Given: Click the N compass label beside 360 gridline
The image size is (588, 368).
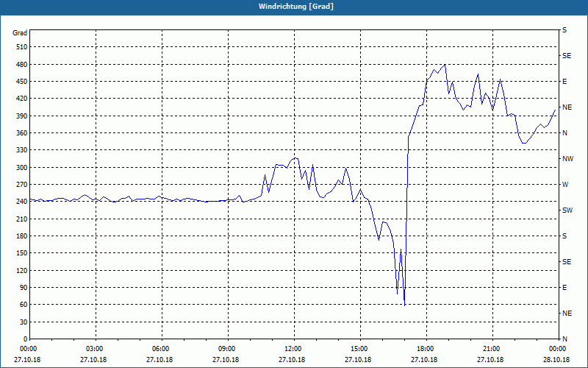Looking at the screenshot, I should click(x=564, y=133).
